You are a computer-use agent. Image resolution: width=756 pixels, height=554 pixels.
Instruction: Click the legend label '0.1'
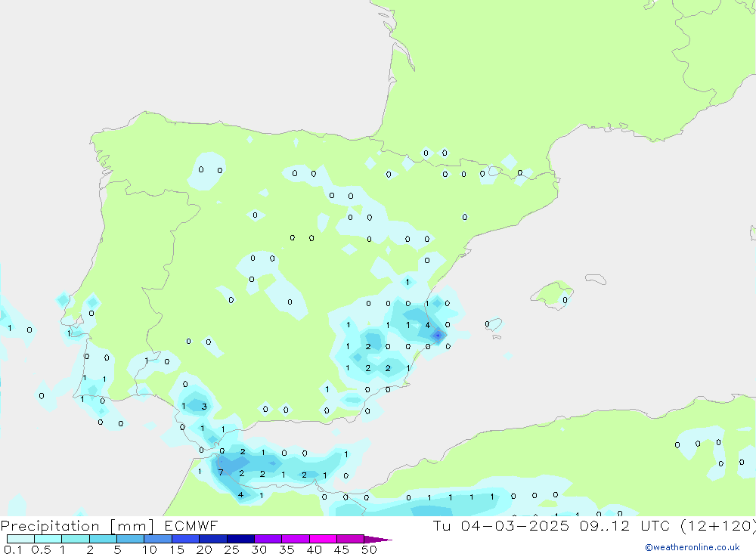13,549
